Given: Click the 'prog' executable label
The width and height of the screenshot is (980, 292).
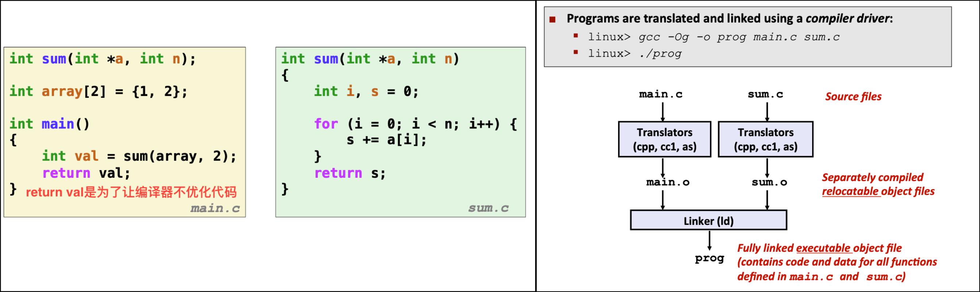Looking at the screenshot, I should pyautogui.click(x=710, y=258).
